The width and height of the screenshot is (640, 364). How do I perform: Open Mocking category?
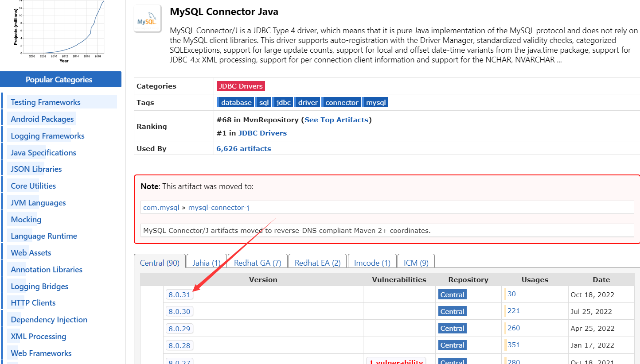pyautogui.click(x=26, y=220)
